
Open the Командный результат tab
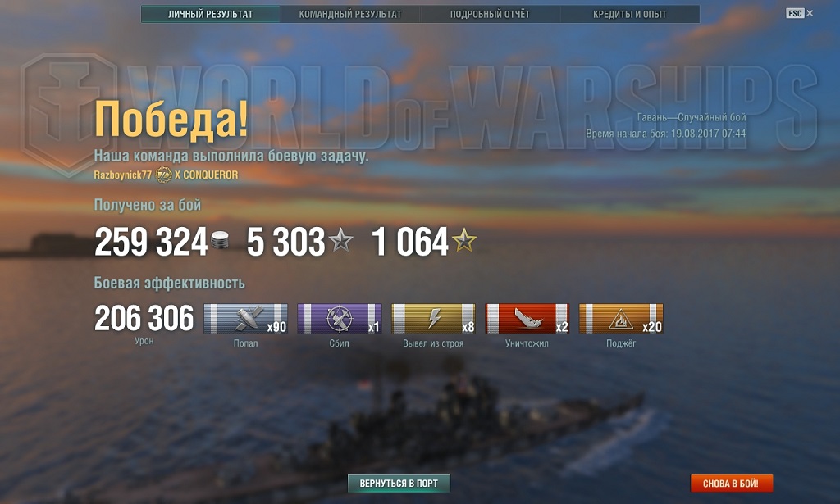(349, 15)
